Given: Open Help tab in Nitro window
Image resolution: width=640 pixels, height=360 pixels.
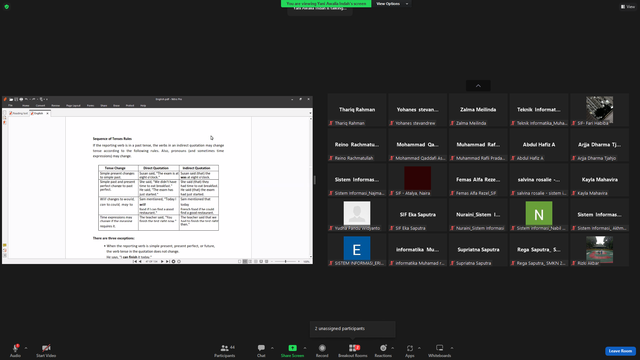Looking at the screenshot, I should coord(143,105).
